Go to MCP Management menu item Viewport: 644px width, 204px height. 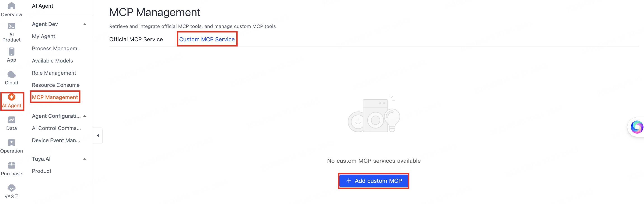[55, 97]
